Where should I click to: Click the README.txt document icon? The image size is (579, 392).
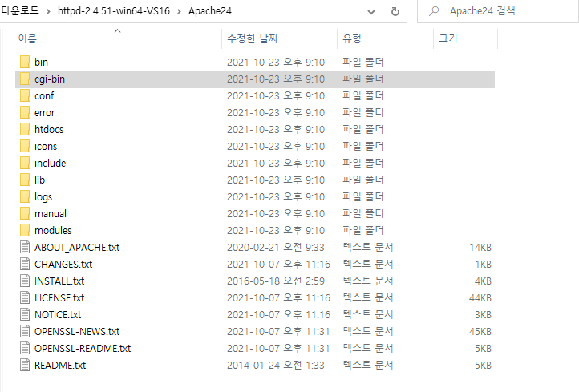[x=25, y=365]
